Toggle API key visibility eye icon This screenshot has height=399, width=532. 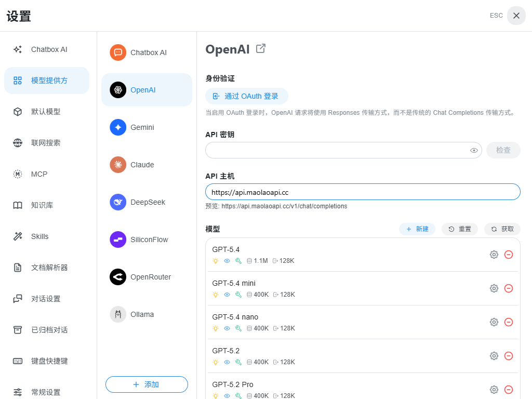(474, 150)
